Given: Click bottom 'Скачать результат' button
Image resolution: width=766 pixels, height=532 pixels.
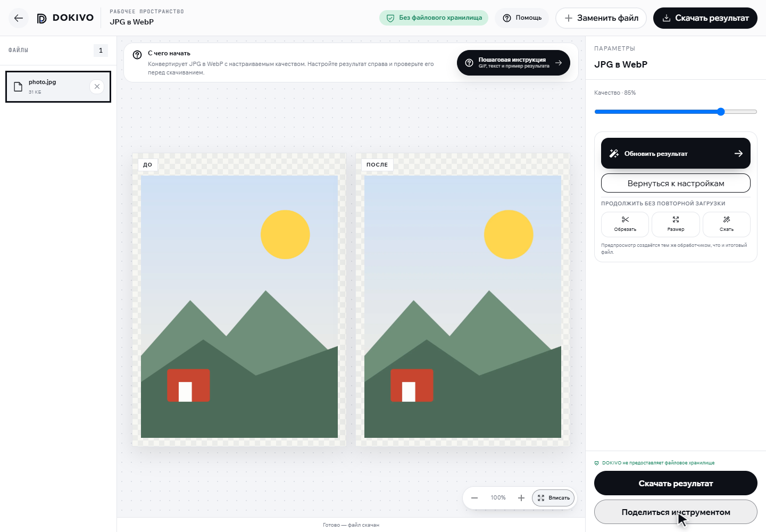Looking at the screenshot, I should 676,483.
